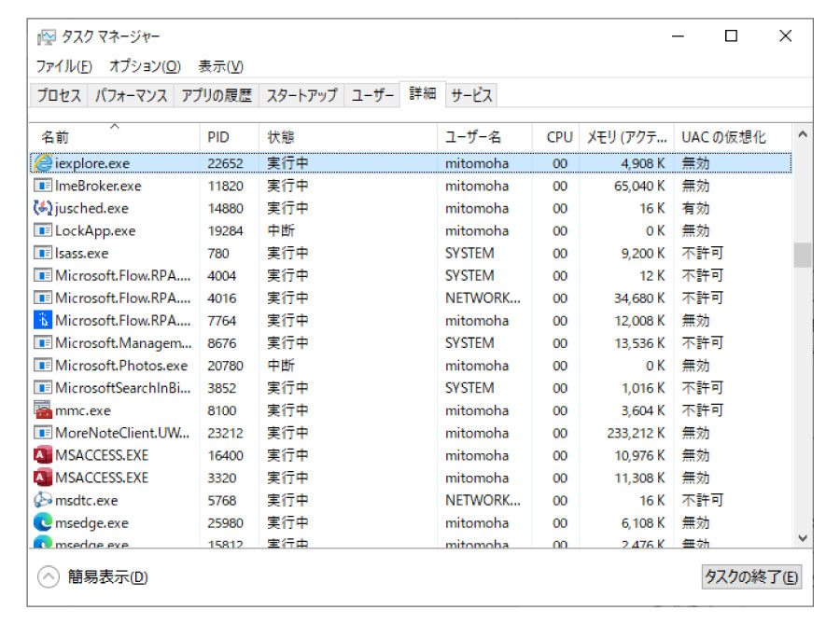Click the 有効 UAC value for jusched.exe
The width and height of the screenshot is (840, 624).
(x=695, y=208)
